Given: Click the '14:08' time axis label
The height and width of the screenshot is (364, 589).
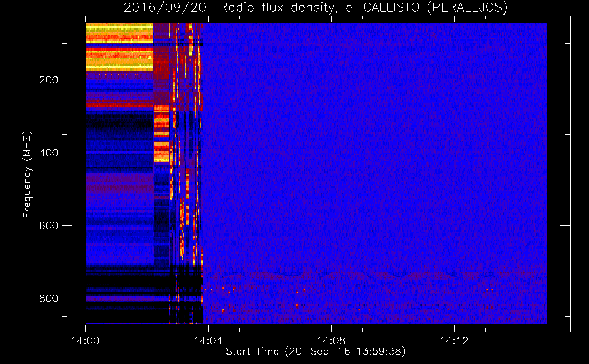Looking at the screenshot, I should [x=331, y=341].
